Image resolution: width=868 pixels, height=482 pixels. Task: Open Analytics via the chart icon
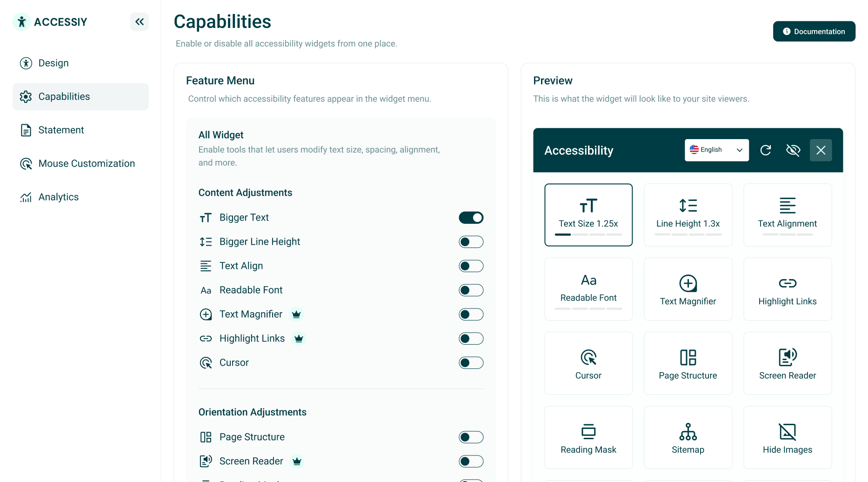click(27, 197)
